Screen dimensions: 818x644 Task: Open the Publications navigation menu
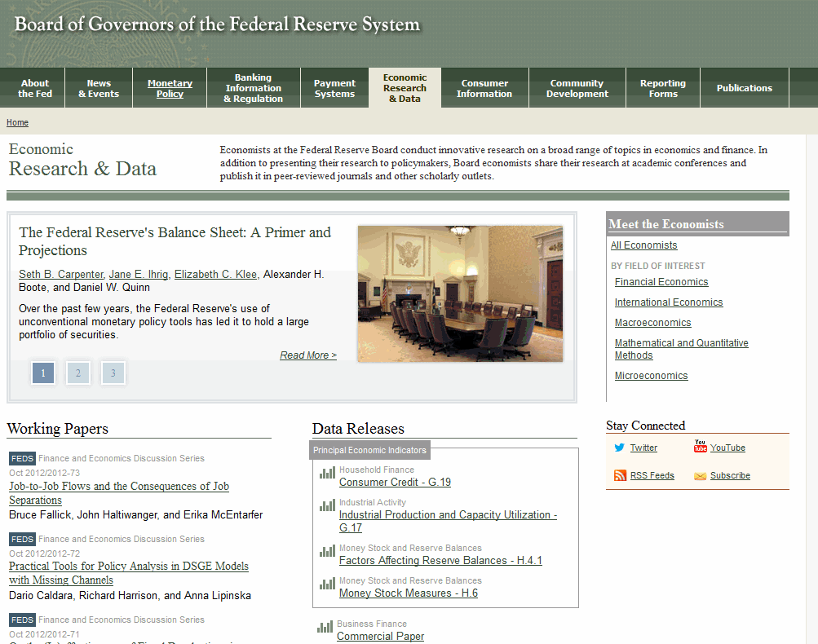(744, 88)
